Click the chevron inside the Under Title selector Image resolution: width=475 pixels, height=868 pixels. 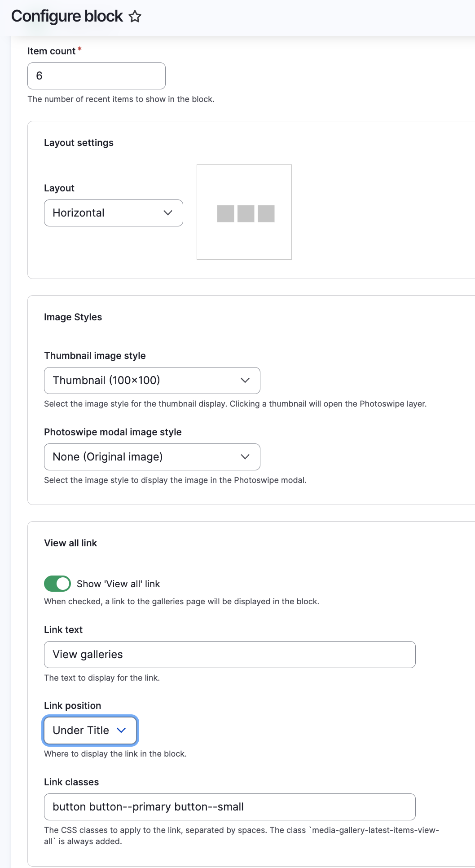pos(121,731)
